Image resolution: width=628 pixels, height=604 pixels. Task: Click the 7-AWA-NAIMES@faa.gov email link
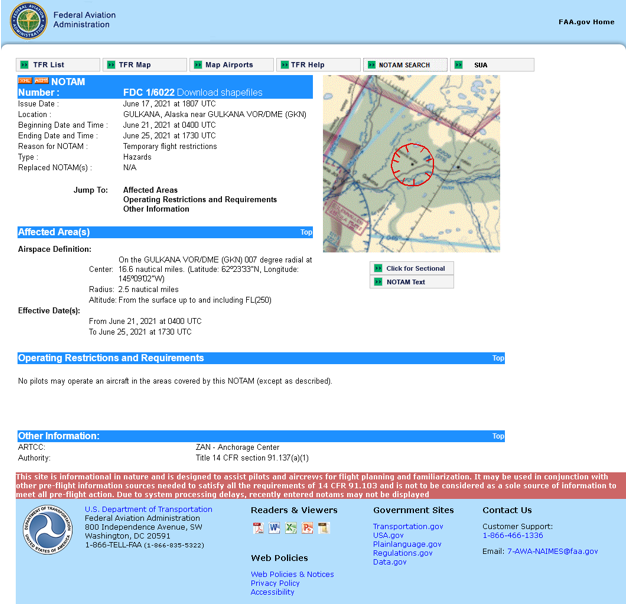[x=552, y=551]
